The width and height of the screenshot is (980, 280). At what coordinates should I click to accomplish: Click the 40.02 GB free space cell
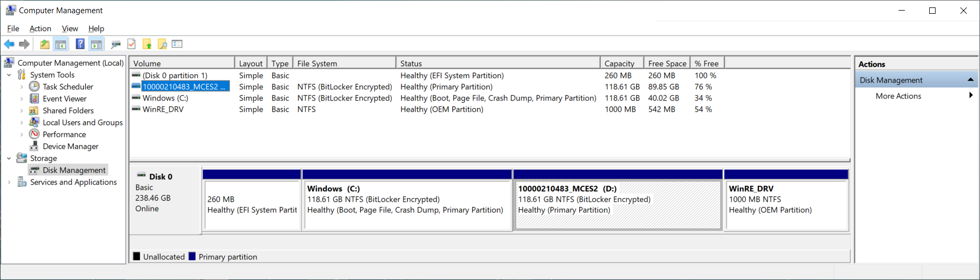tap(664, 98)
